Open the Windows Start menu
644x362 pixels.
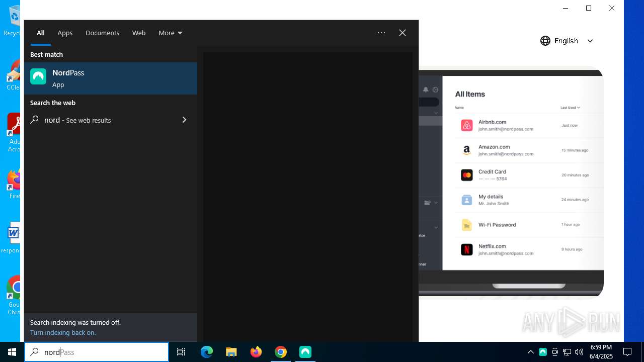pyautogui.click(x=12, y=352)
